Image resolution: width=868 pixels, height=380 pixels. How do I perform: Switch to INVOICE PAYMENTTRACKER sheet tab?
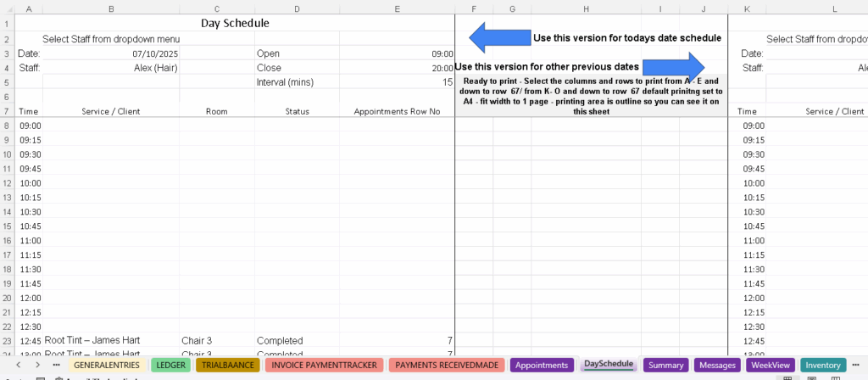coord(325,365)
